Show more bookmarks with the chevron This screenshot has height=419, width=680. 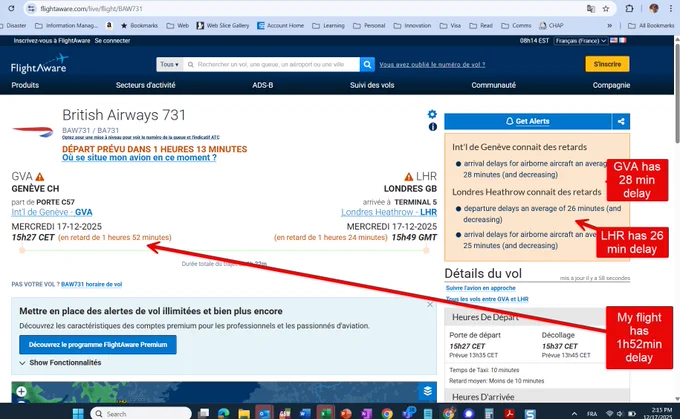click(x=609, y=26)
